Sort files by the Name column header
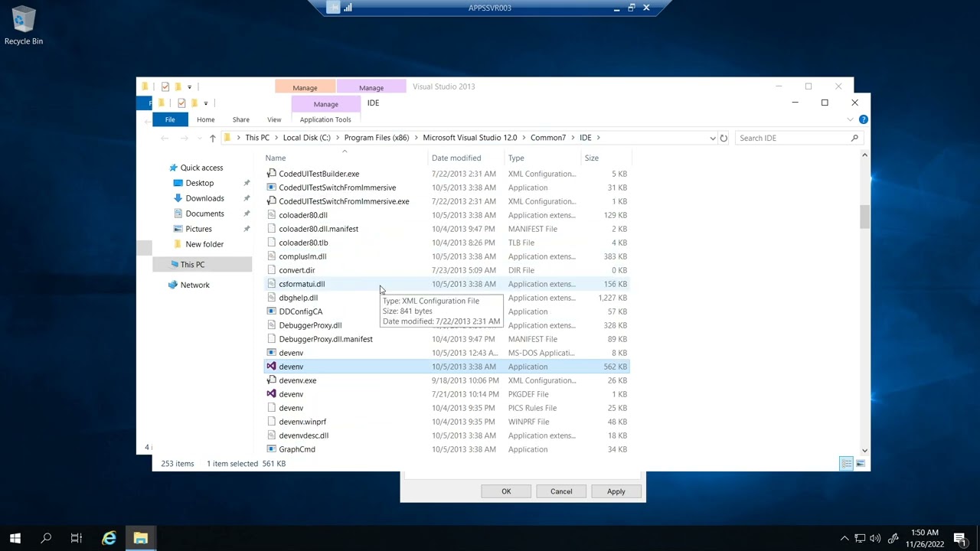This screenshot has width=980, height=551. tap(344, 158)
